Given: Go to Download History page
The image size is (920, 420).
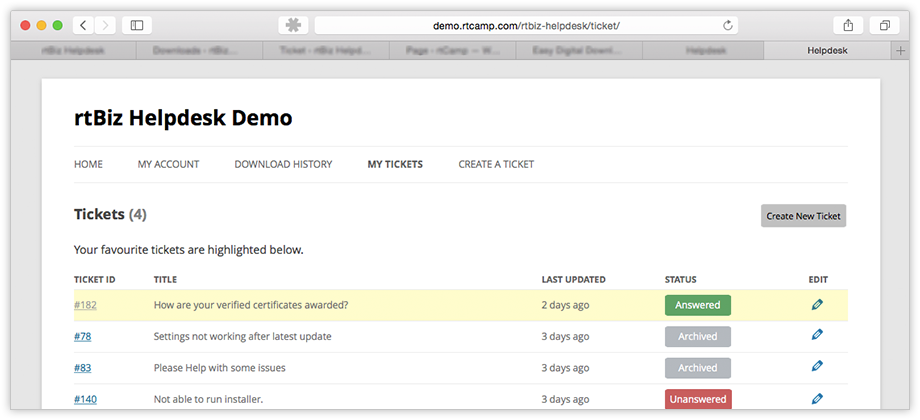Looking at the screenshot, I should coord(283,164).
